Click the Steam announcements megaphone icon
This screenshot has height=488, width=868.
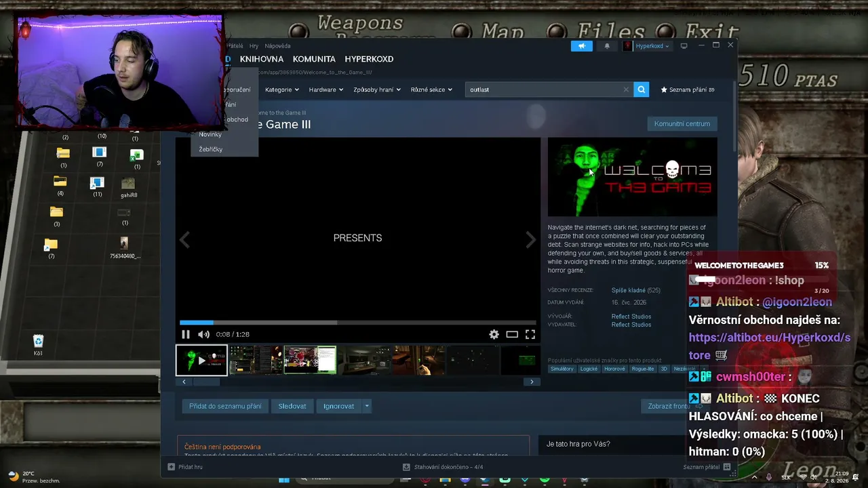click(x=581, y=46)
